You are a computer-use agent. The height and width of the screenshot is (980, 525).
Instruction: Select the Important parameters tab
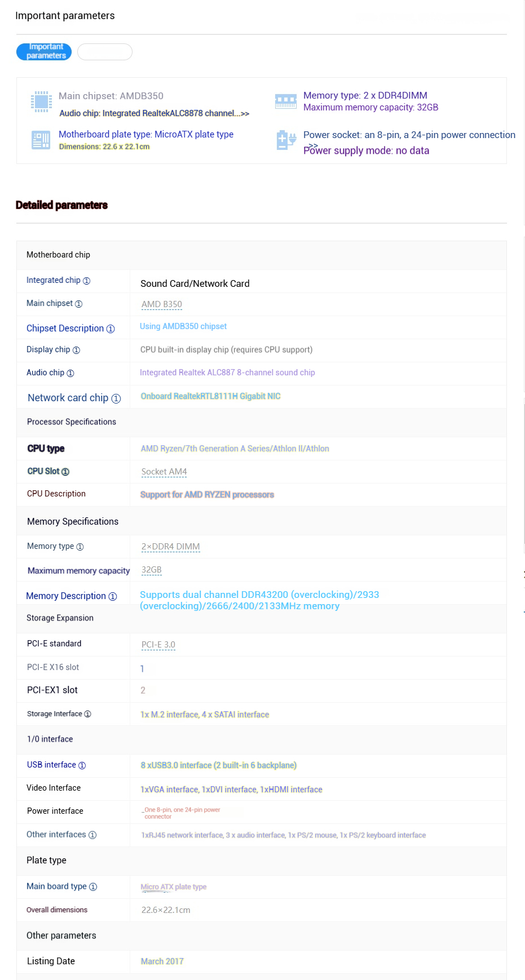click(44, 52)
